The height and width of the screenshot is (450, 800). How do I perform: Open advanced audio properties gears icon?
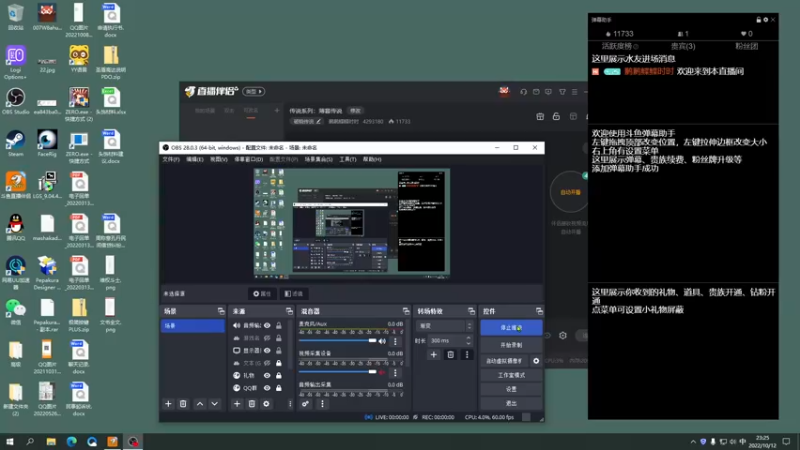click(x=305, y=404)
